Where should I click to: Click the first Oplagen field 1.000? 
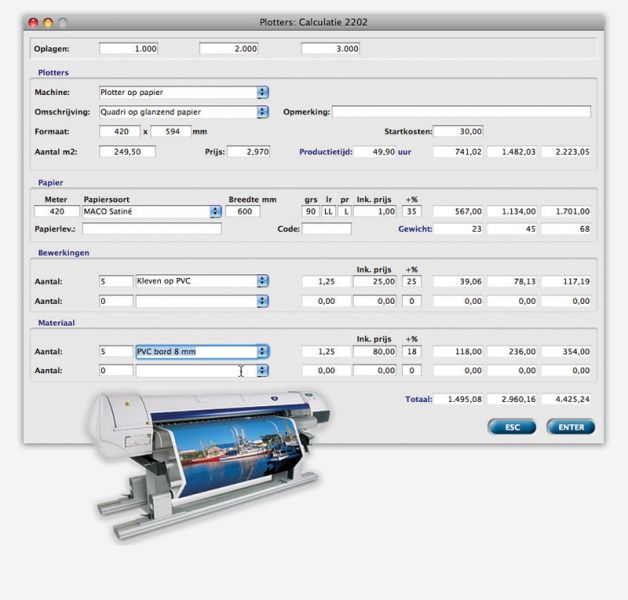[129, 49]
